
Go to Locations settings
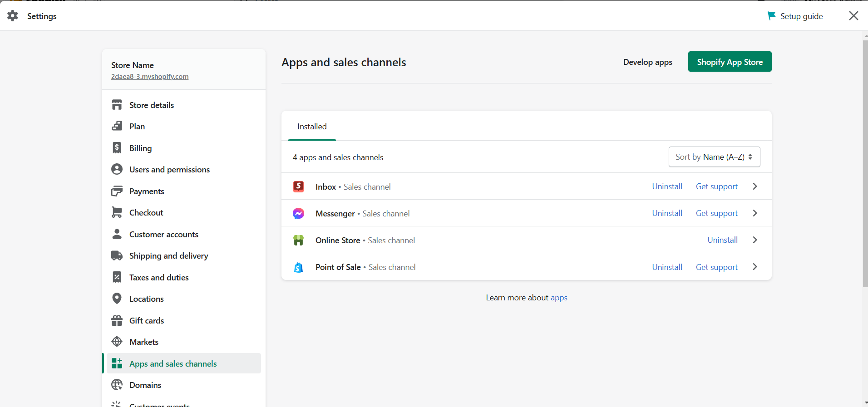184,299
